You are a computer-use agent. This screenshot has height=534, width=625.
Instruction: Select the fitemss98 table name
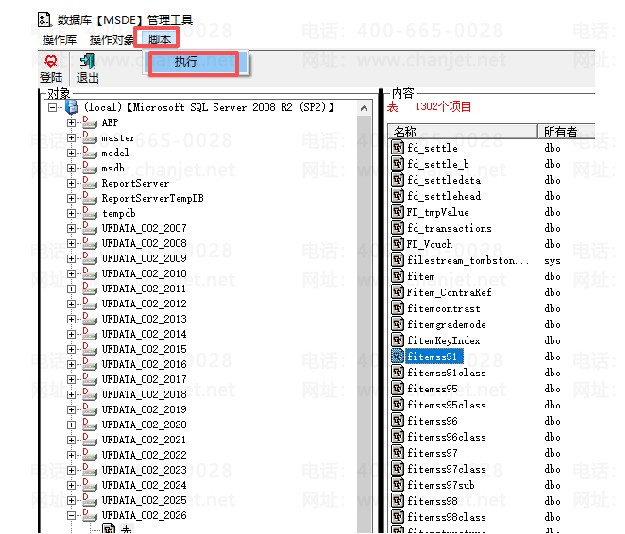432,501
